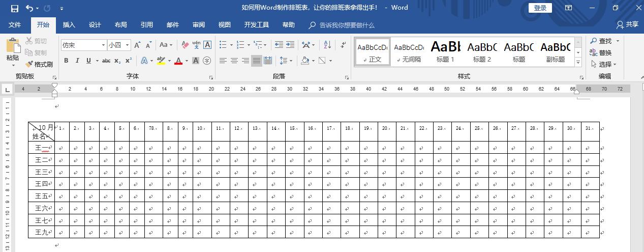The height and width of the screenshot is (252, 644).
Task: Click the Sign in (登录) button
Action: [x=540, y=8]
